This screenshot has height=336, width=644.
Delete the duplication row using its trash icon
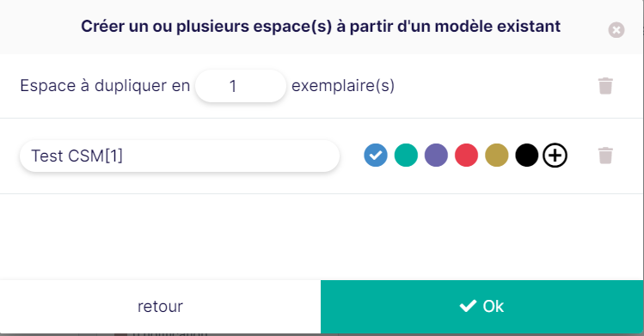tap(605, 86)
